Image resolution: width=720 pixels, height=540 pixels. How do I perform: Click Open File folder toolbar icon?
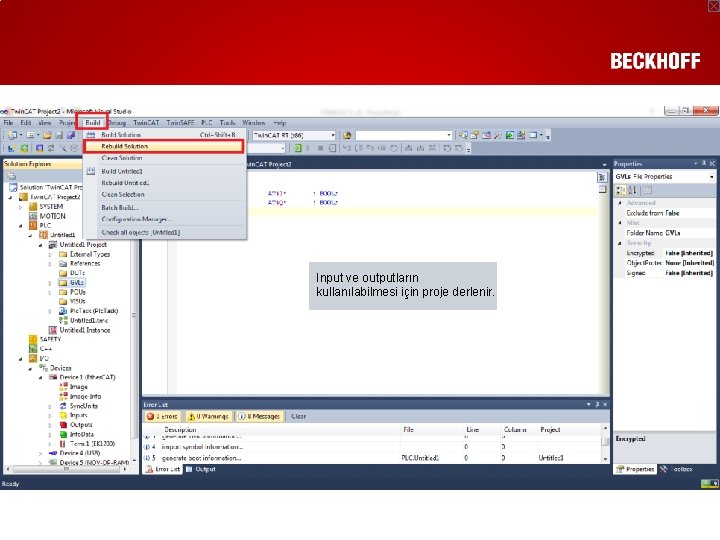(x=47, y=135)
